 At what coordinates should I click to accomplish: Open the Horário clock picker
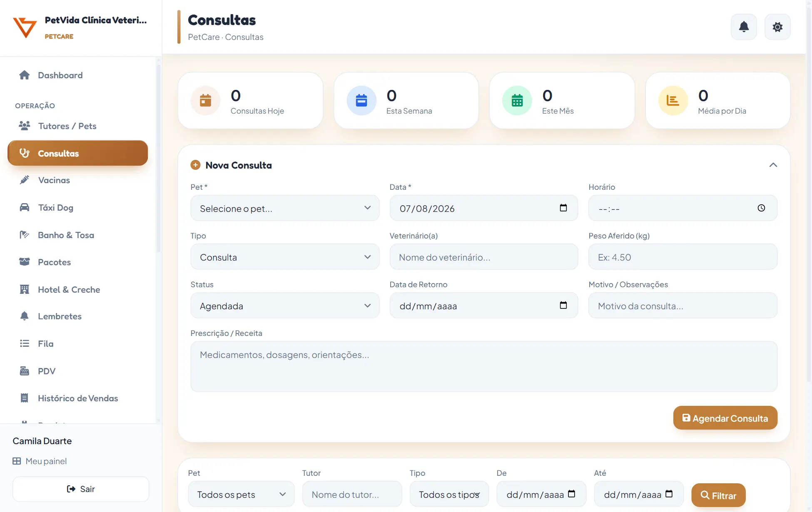click(761, 208)
